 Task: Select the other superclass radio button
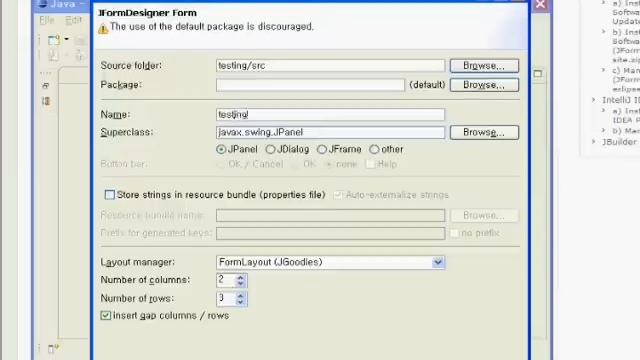click(x=374, y=149)
